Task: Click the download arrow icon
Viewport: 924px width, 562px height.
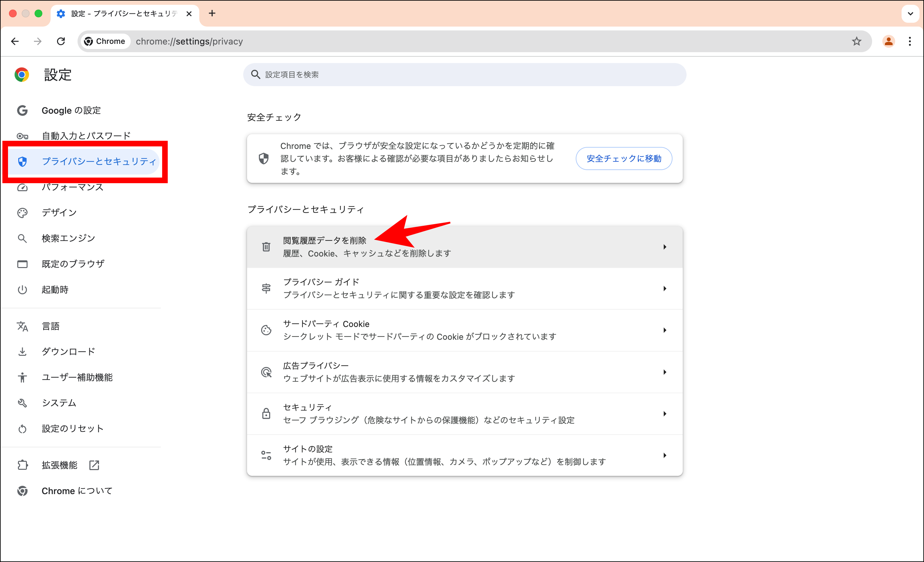Action: click(x=22, y=352)
